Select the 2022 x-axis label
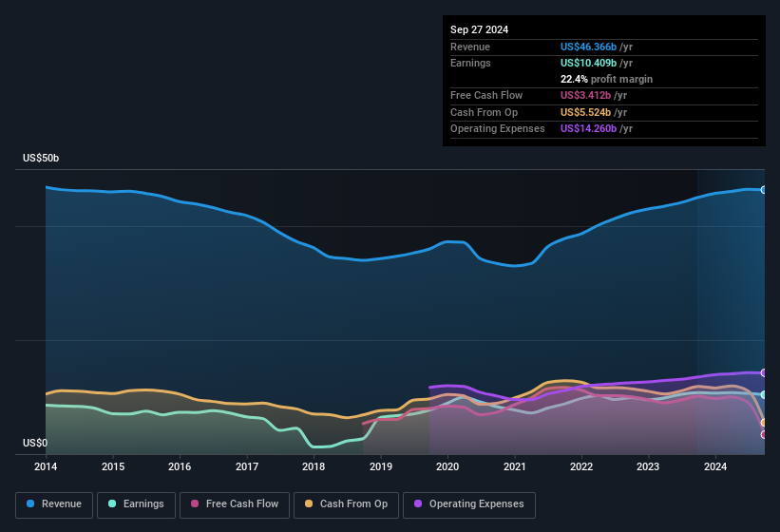The width and height of the screenshot is (780, 532). coord(581,466)
